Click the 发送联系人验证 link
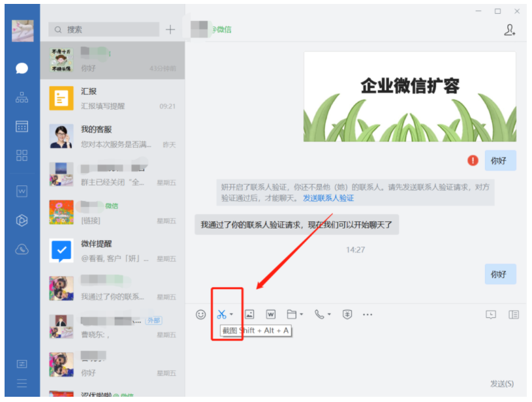532x402 pixels. 328,198
